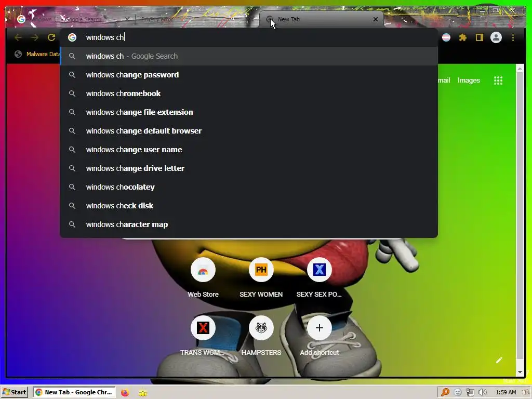Screen dimensions: 532x399
Task: Open the Google apps grid
Action: coord(498,81)
